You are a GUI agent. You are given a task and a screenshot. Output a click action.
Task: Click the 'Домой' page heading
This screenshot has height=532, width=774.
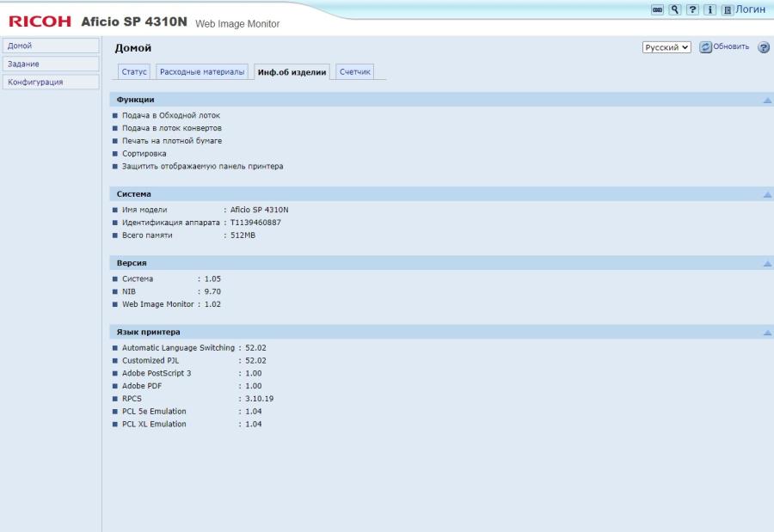coord(132,48)
